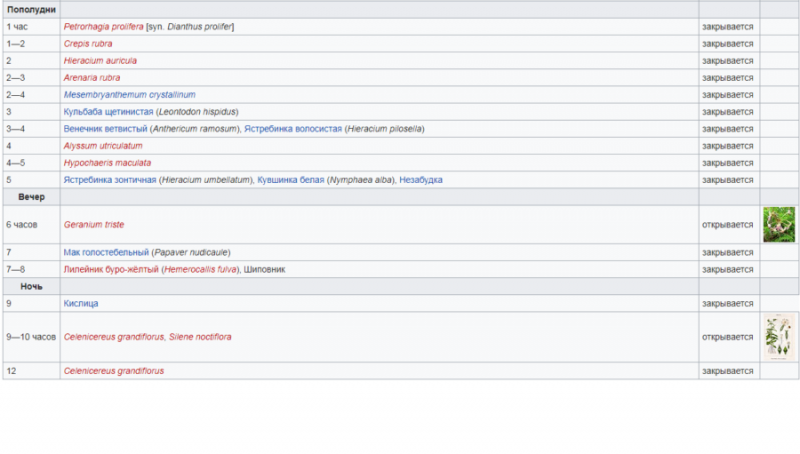
Task: Open Mesembryanthemum crystallinum article link
Action: point(130,95)
